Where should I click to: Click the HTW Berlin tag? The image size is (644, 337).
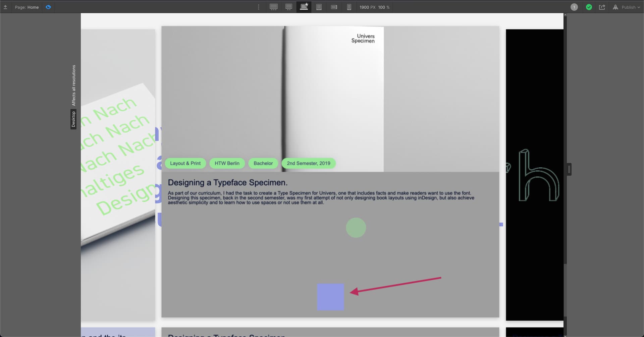[227, 163]
